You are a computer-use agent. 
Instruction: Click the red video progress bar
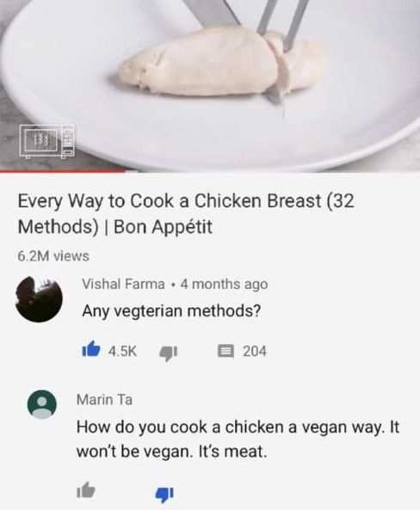(x=62, y=171)
